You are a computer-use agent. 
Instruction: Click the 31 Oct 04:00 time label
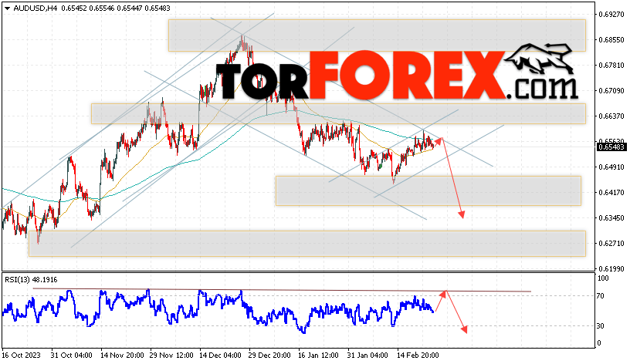[72, 356]
